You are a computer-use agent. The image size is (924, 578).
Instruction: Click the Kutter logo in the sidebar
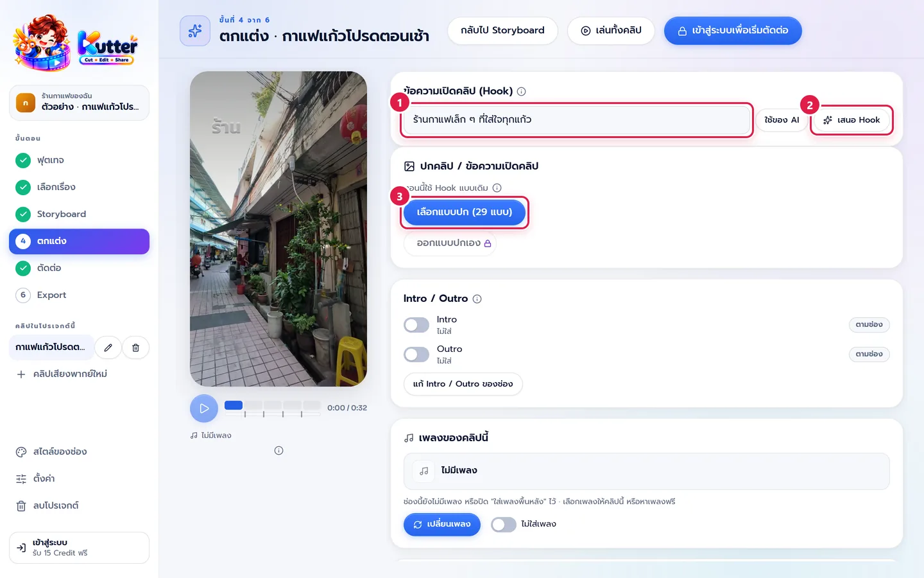click(x=75, y=44)
